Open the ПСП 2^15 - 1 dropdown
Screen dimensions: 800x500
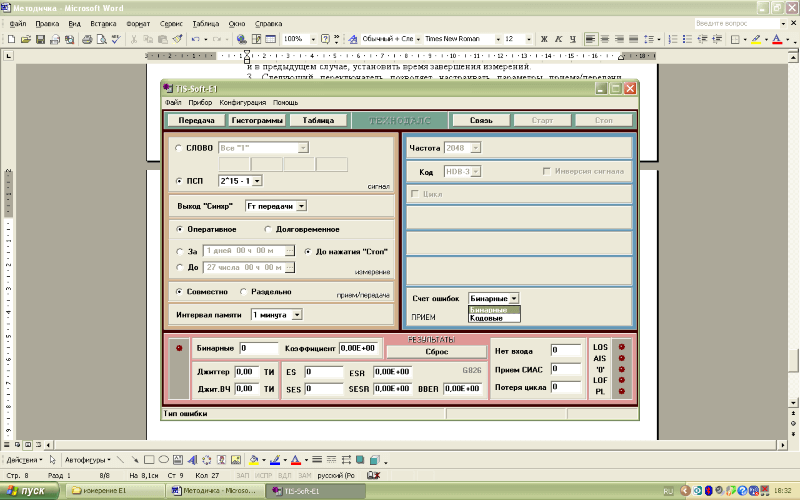coord(257,181)
